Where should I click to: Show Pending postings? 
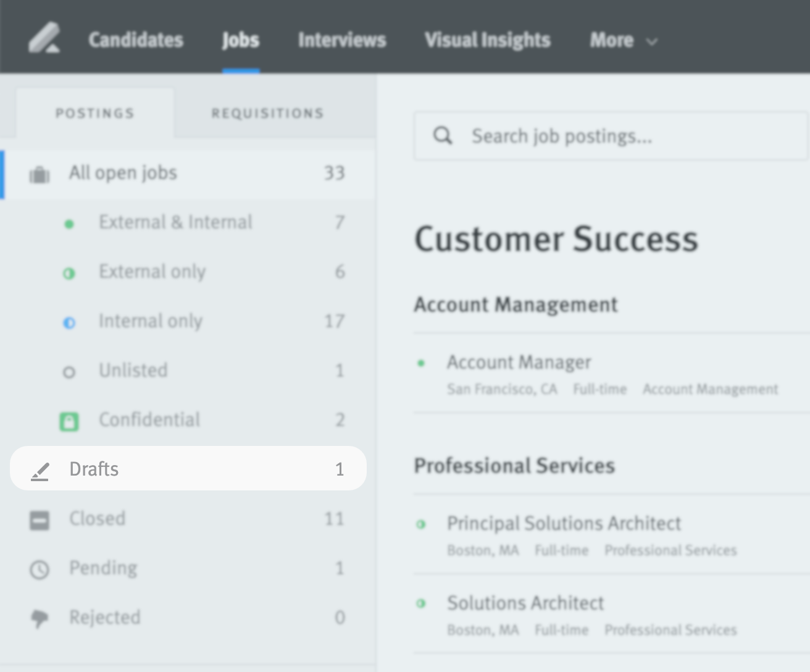click(x=188, y=568)
